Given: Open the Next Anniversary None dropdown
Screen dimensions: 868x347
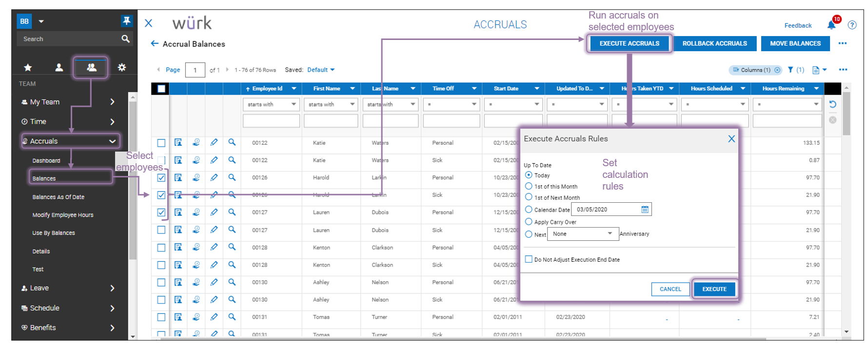Looking at the screenshot, I should tap(583, 234).
